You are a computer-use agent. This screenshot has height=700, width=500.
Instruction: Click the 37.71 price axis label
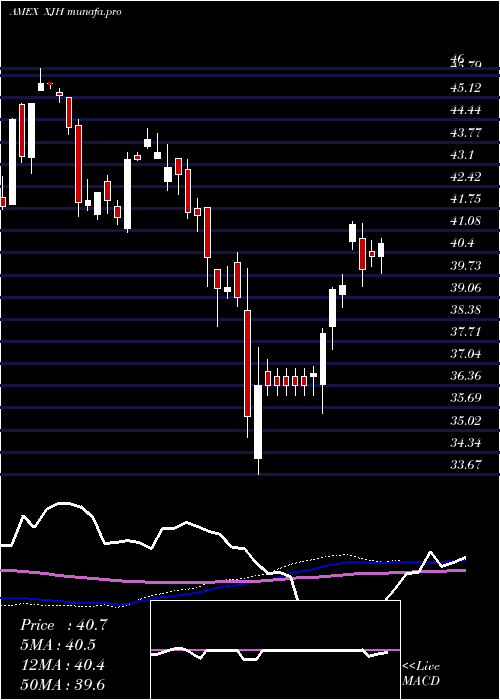466,331
